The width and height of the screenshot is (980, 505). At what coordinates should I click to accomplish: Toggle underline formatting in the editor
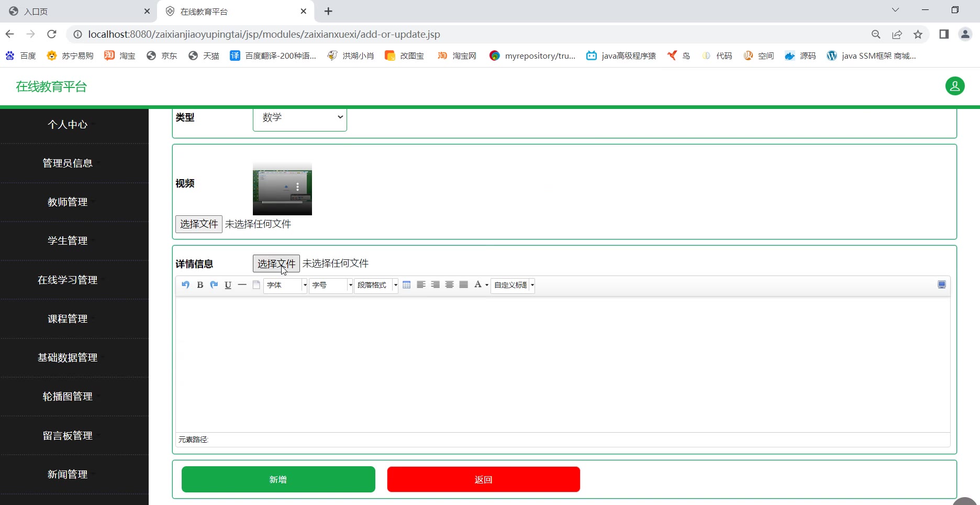228,285
